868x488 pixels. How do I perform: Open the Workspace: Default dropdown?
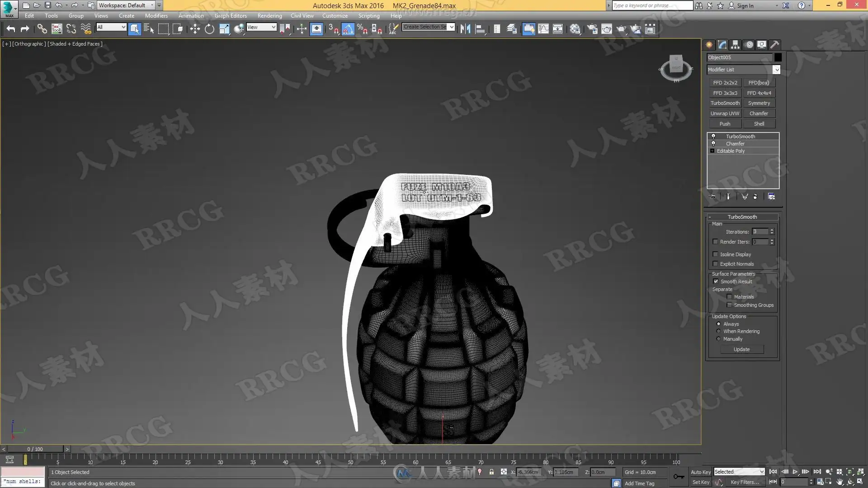pos(153,5)
